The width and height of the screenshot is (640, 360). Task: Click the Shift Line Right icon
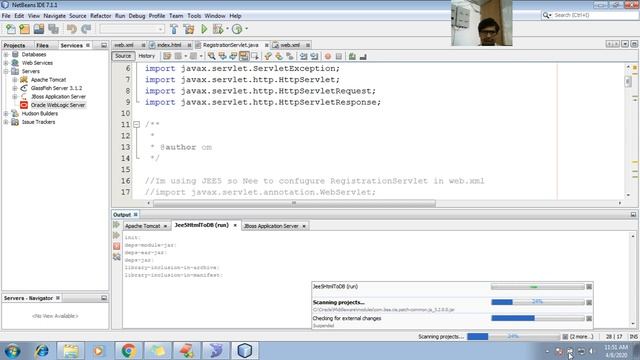(x=314, y=56)
